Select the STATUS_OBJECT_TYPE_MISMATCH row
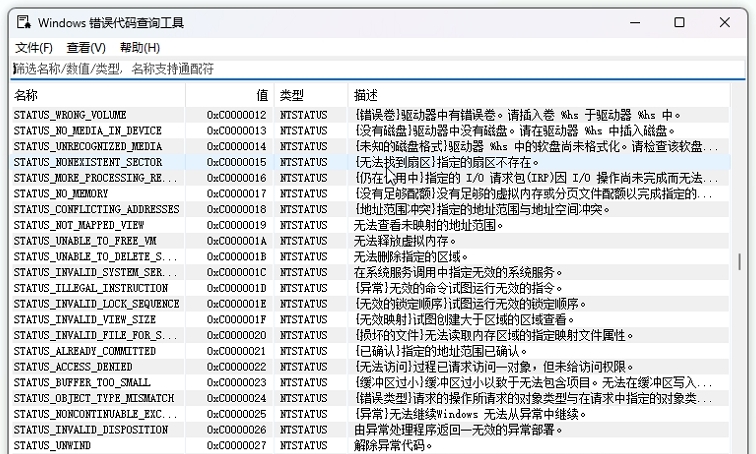Viewport: 756px width, 454px height. (x=370, y=398)
